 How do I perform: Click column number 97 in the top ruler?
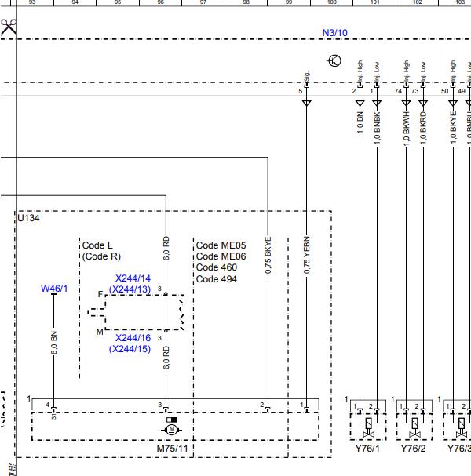(203, 2)
